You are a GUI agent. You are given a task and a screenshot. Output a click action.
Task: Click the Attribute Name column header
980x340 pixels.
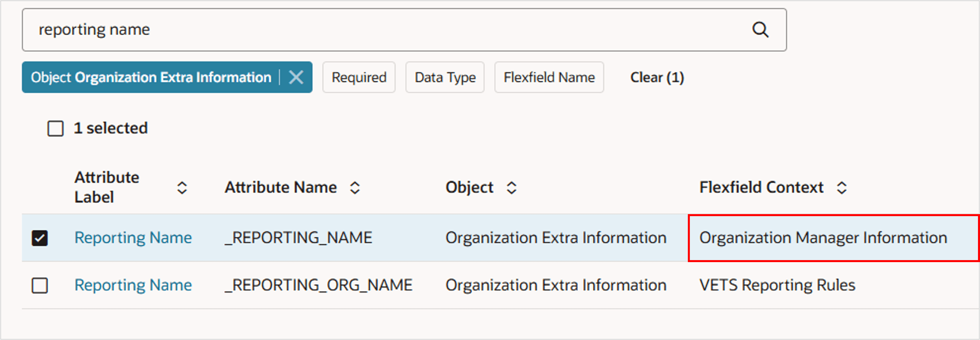coord(281,187)
